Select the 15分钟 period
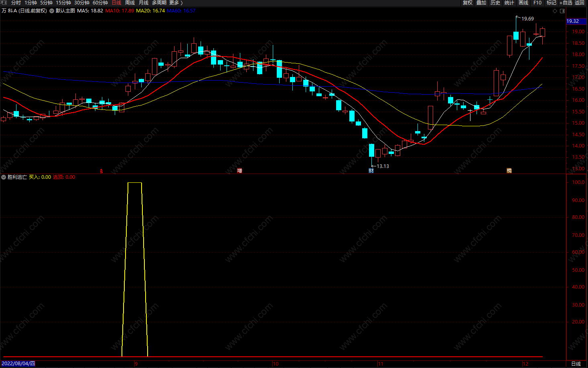The width and height of the screenshot is (588, 368). coord(63,2)
